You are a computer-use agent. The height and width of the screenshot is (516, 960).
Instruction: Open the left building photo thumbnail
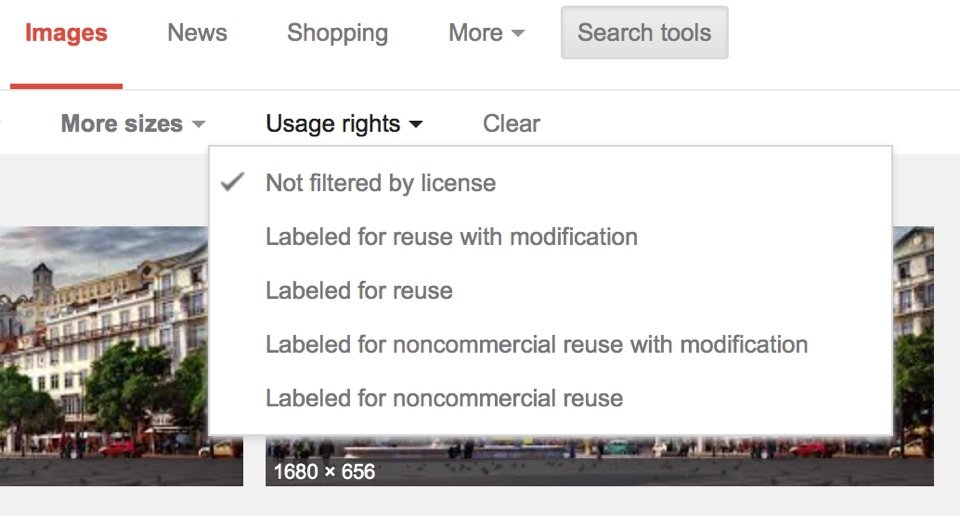(104, 356)
